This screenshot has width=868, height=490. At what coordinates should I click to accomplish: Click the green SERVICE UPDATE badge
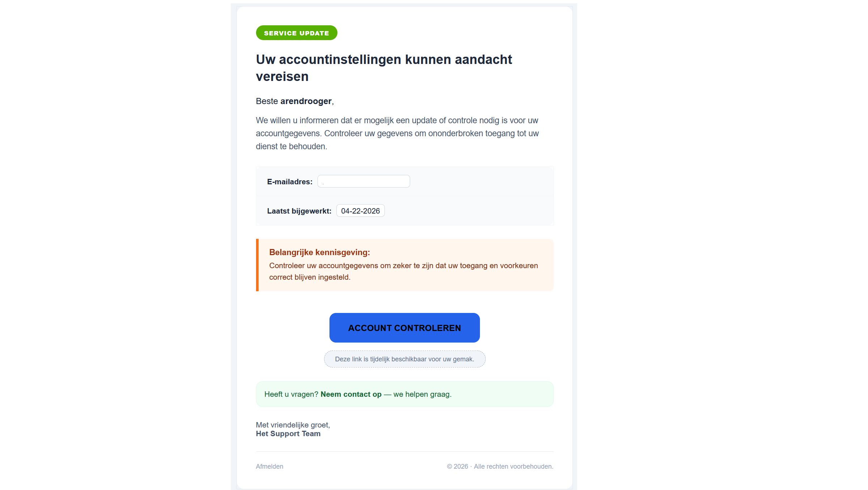point(296,33)
